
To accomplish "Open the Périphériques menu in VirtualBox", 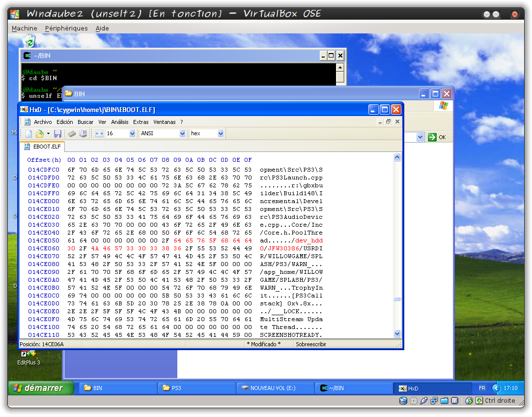I will tap(66, 28).
